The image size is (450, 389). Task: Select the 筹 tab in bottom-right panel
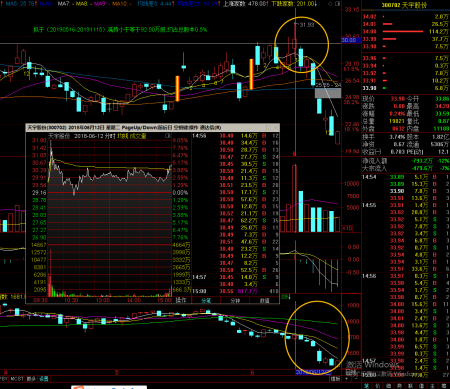(x=444, y=386)
